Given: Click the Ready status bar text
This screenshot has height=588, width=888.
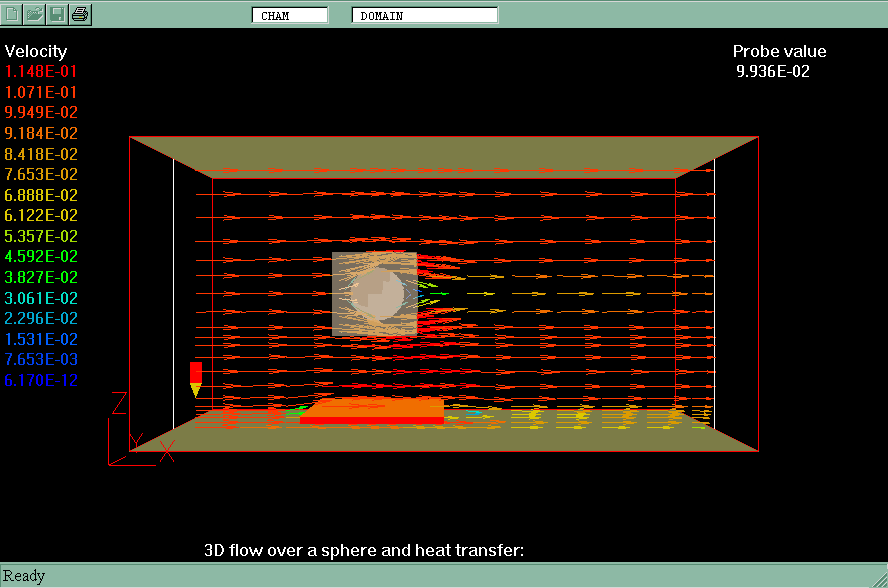Looking at the screenshot, I should [24, 576].
